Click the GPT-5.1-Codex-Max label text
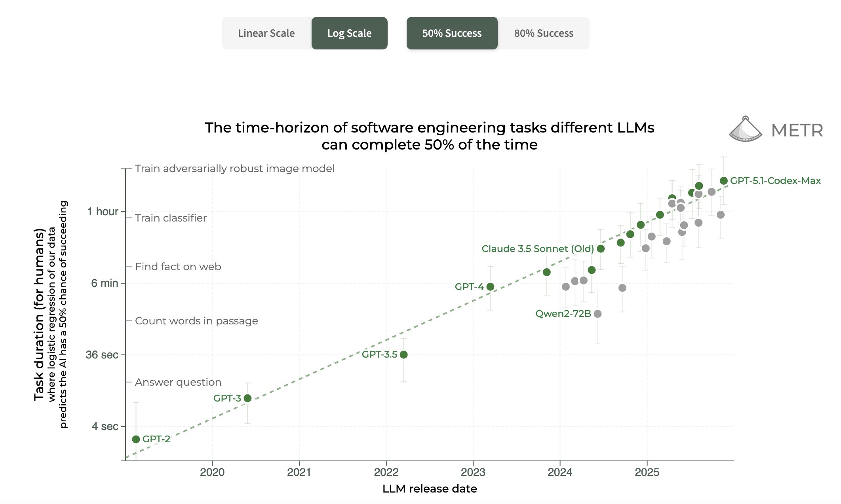Viewport: 841px width, 504px height. coord(775,181)
